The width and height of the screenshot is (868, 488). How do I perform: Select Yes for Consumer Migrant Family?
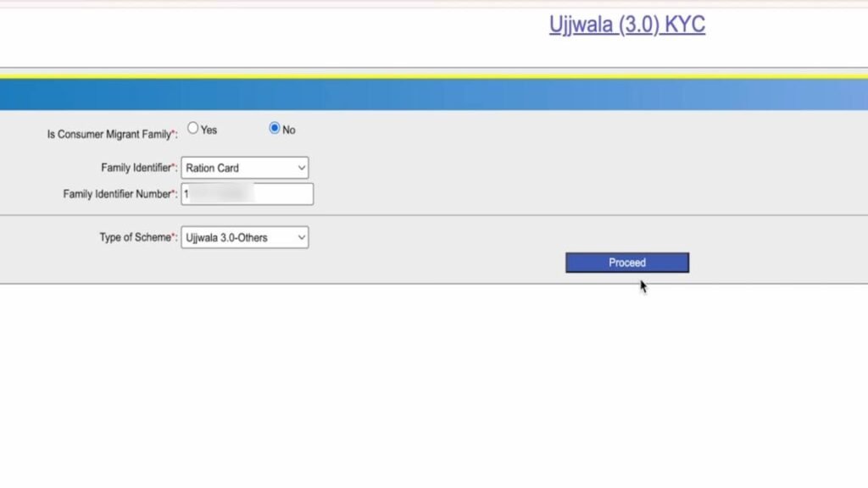[x=192, y=129]
